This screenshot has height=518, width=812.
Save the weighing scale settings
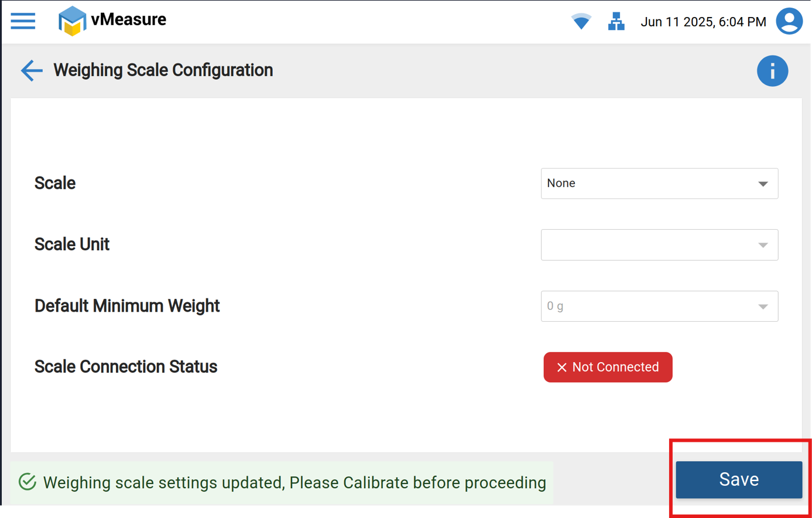[739, 479]
